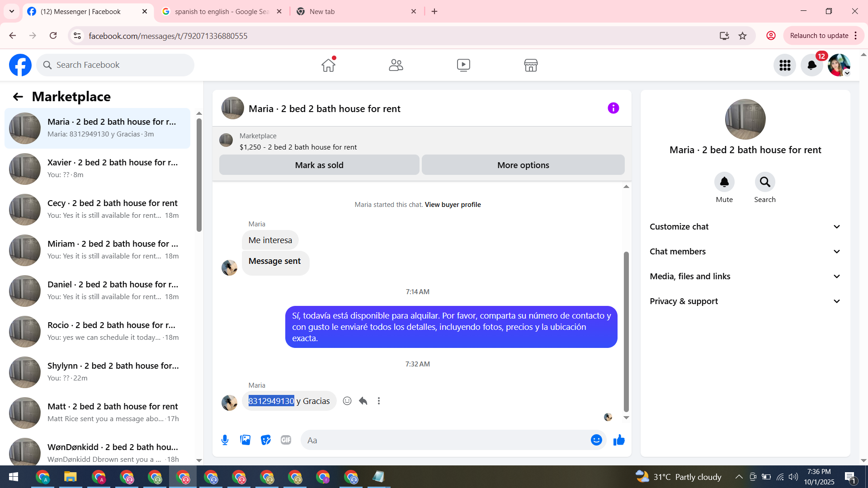Click Mark as sold button
Viewport: 868px width, 488px height.
pos(319,165)
